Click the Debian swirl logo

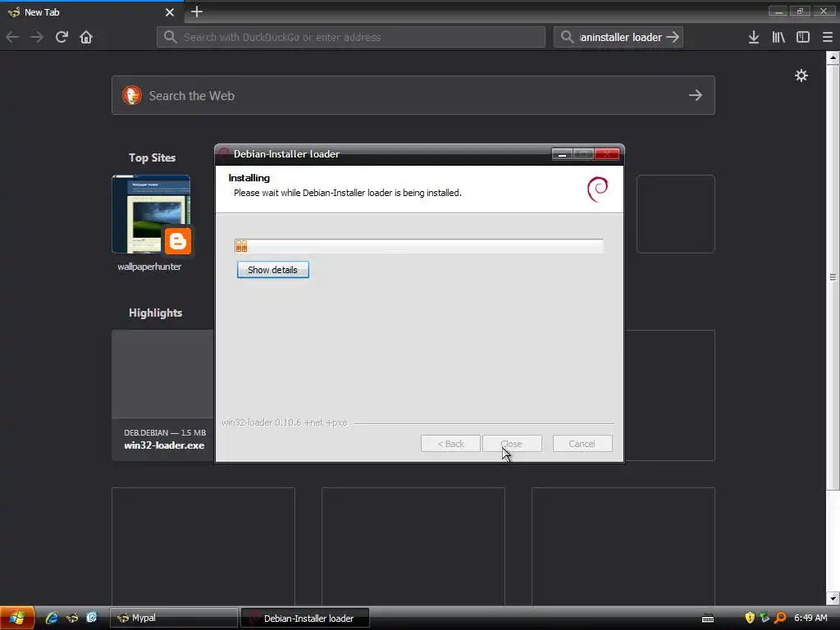pos(597,189)
